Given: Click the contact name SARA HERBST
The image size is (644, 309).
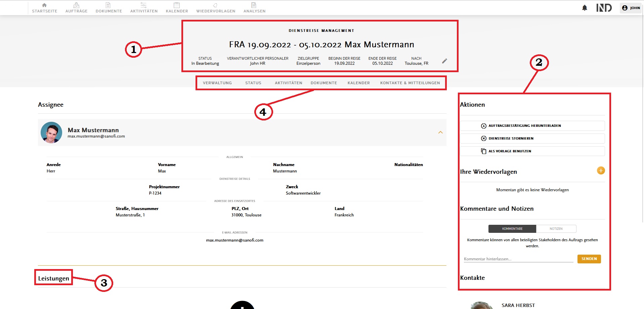Looking at the screenshot, I should coord(518,305).
